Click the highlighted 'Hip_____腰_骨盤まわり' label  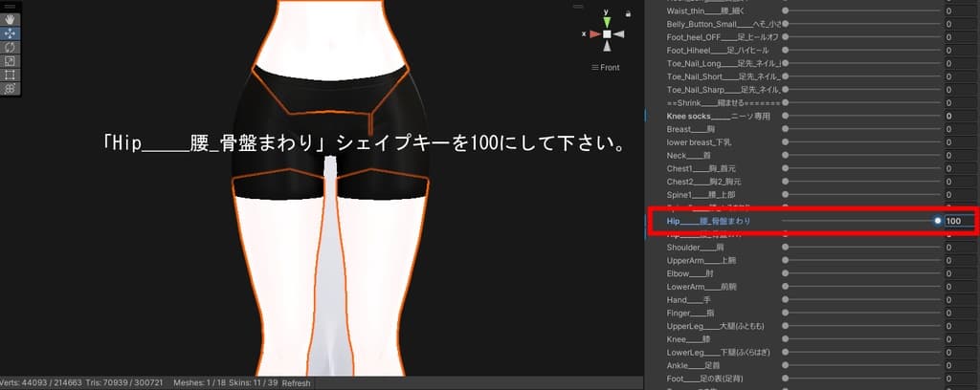point(709,222)
